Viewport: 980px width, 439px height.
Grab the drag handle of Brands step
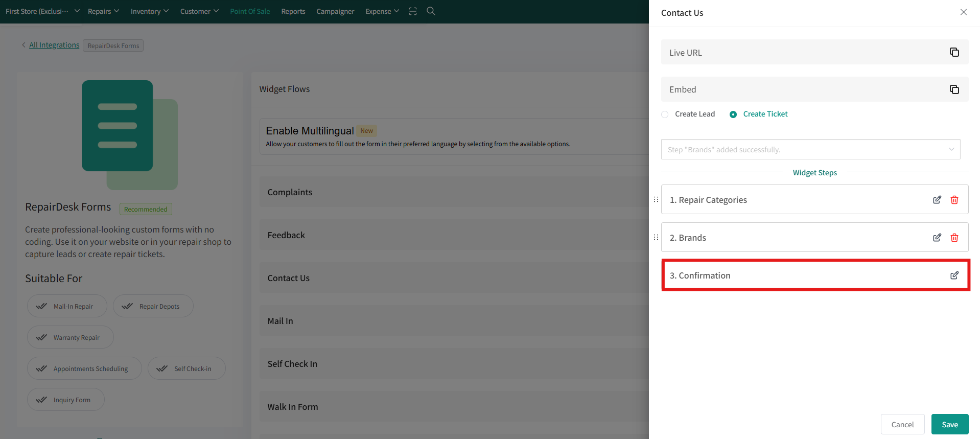656,237
